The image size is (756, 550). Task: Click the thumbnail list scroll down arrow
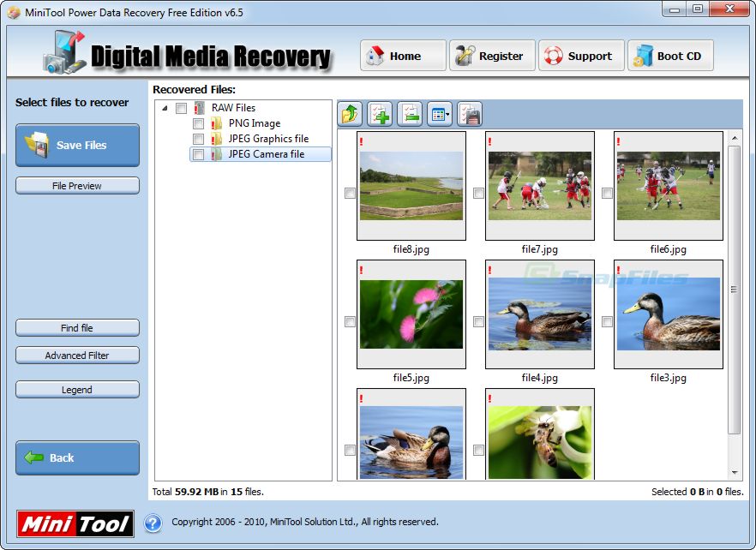tap(735, 473)
